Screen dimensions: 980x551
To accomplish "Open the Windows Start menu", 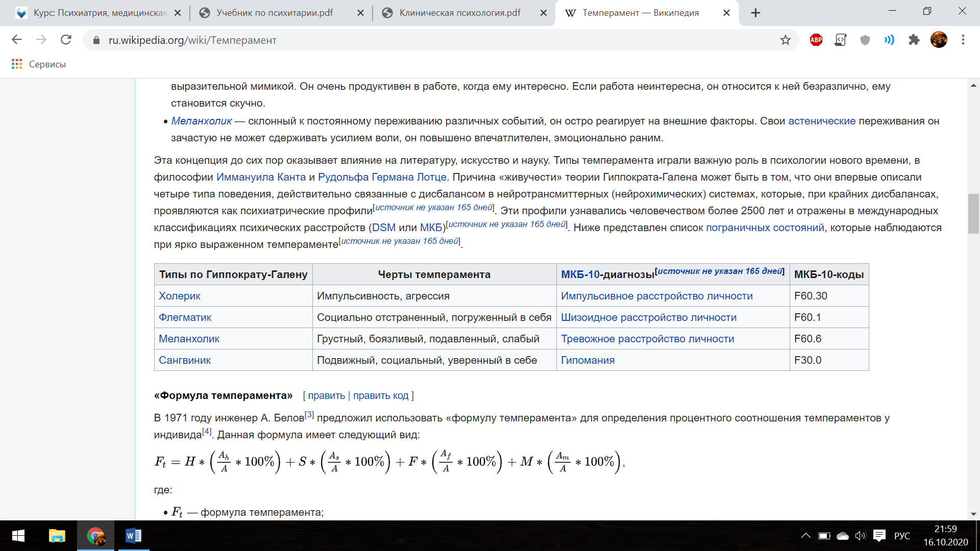I will pyautogui.click(x=18, y=536).
